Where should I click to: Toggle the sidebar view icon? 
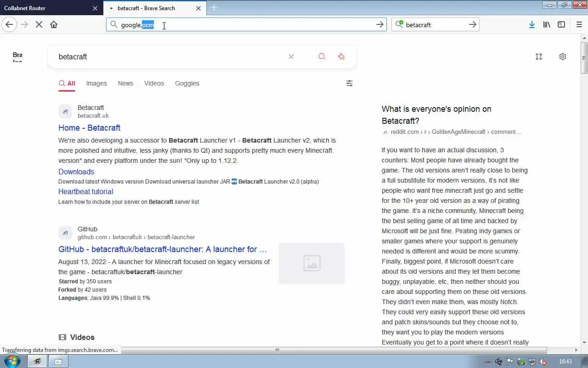(x=561, y=24)
